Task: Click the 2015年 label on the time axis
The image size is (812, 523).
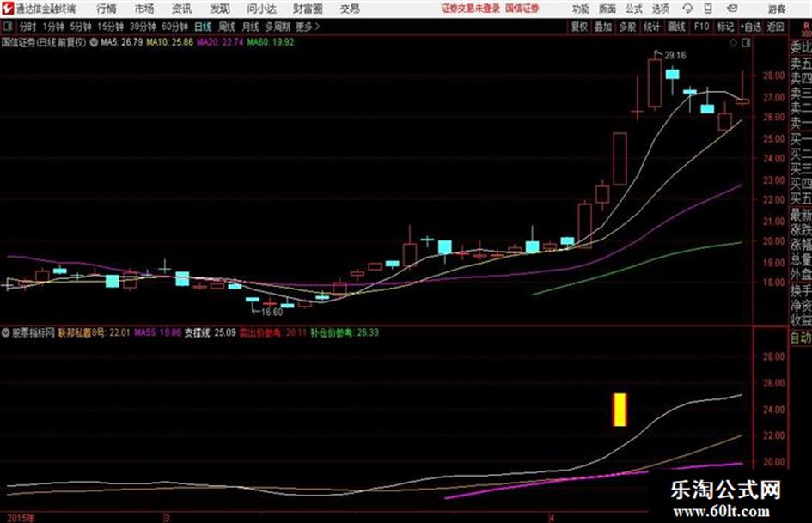Action: pyautogui.click(x=21, y=518)
